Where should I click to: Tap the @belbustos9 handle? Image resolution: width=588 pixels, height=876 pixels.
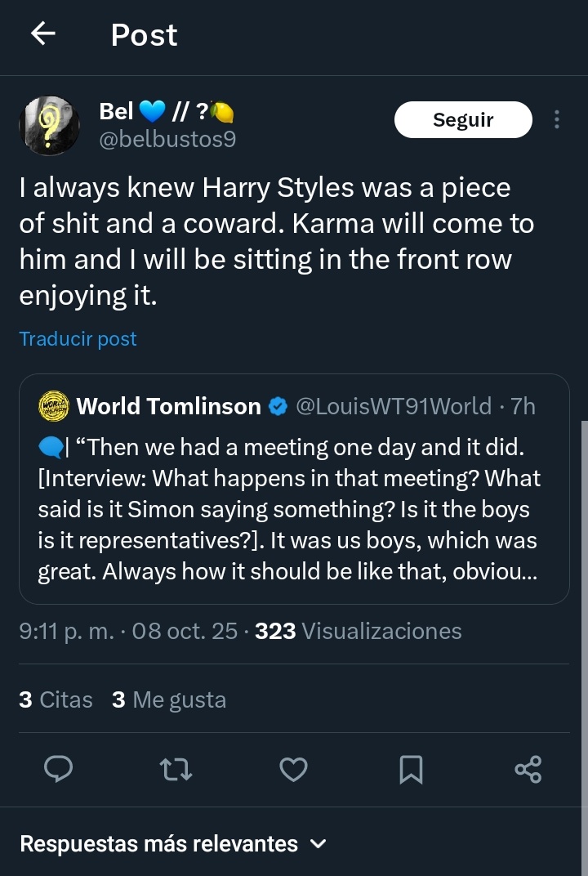click(x=167, y=140)
